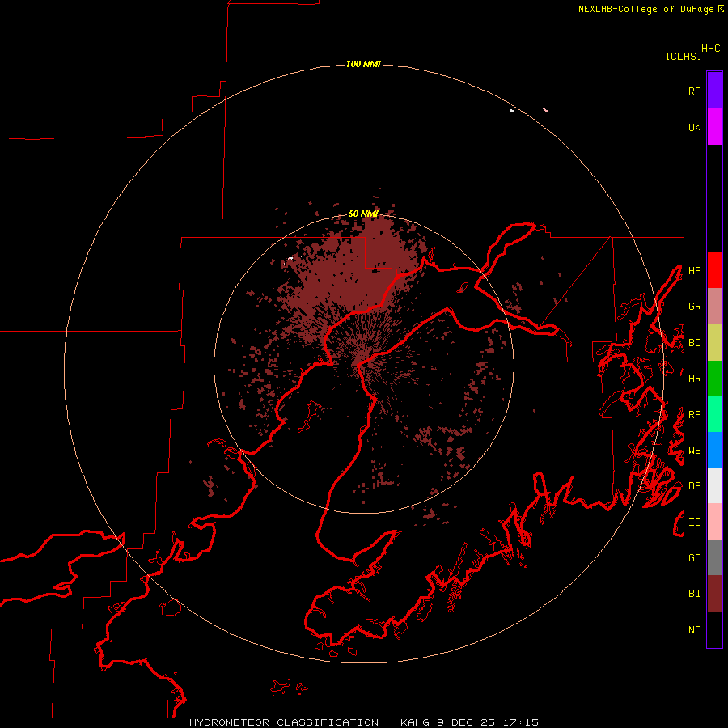Click the "IC" legend label
728x728 pixels.
click(695, 523)
